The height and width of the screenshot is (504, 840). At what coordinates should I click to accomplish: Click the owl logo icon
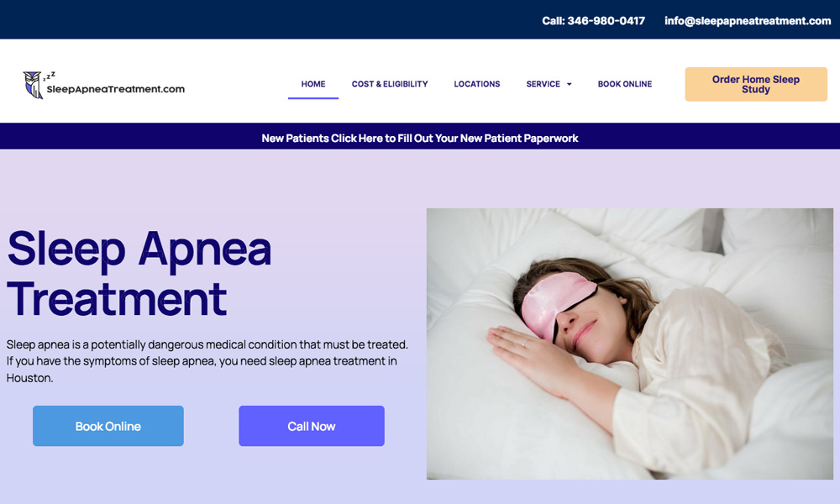click(33, 85)
